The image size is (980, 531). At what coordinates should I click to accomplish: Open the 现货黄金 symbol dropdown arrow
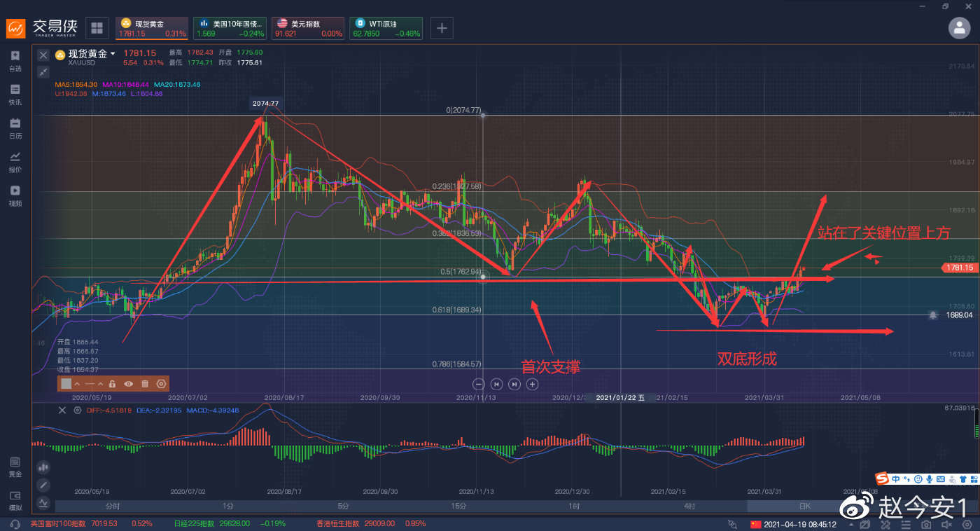[113, 54]
